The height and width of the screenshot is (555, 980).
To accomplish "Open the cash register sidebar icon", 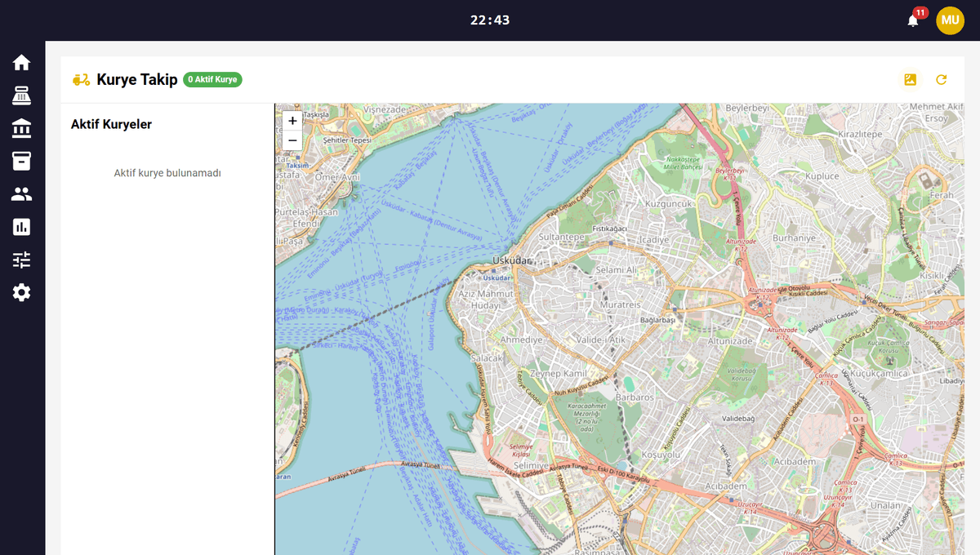I will click(21, 95).
